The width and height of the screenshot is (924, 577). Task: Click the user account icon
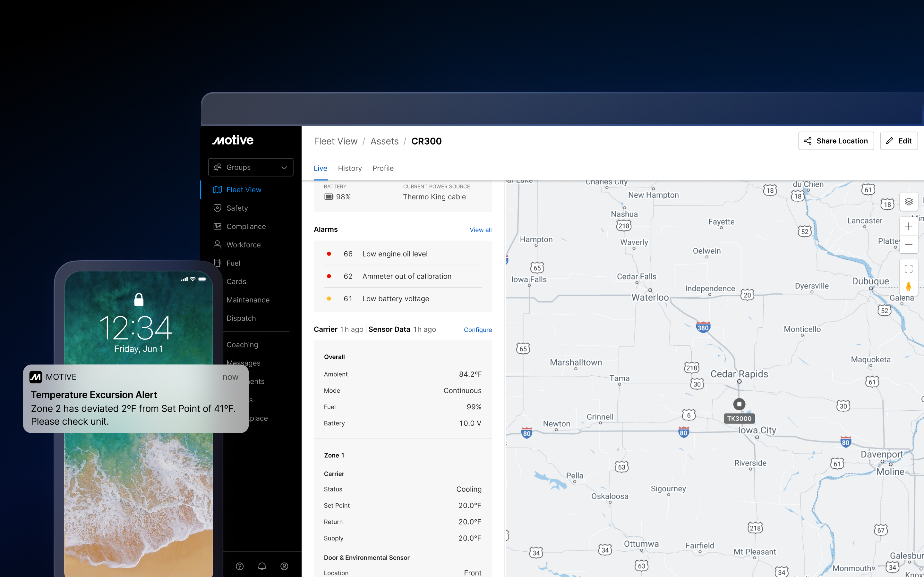tap(284, 566)
